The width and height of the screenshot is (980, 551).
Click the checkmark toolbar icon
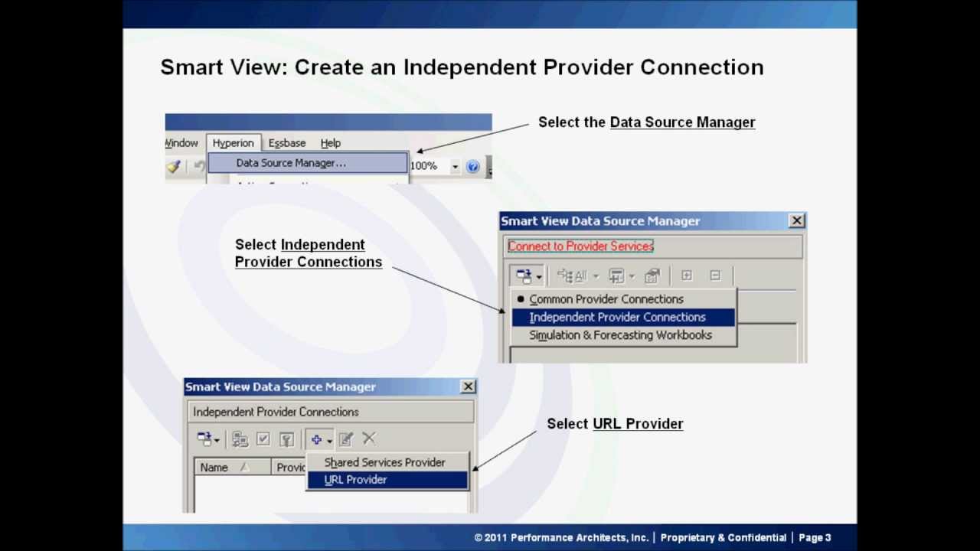(x=263, y=439)
